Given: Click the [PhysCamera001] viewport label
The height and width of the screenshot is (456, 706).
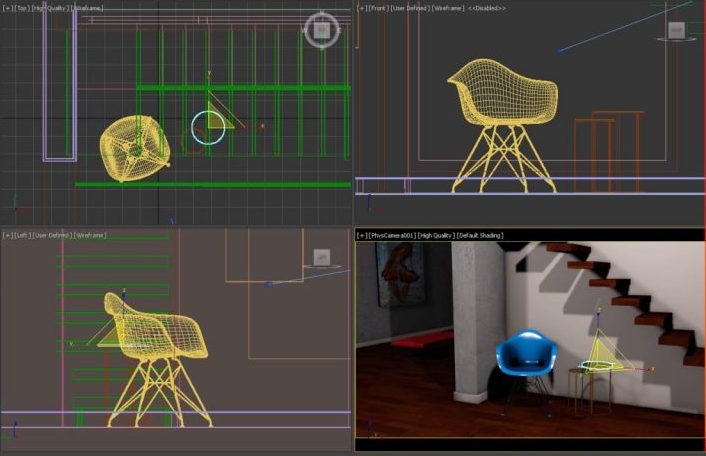Looking at the screenshot, I should [392, 235].
